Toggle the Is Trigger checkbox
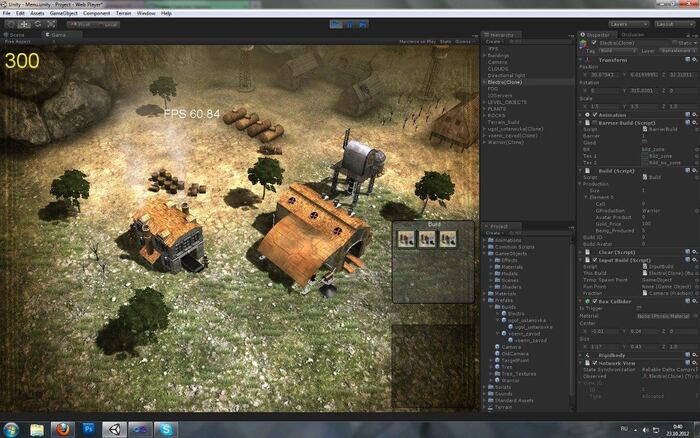This screenshot has width=700, height=438. tap(639, 308)
